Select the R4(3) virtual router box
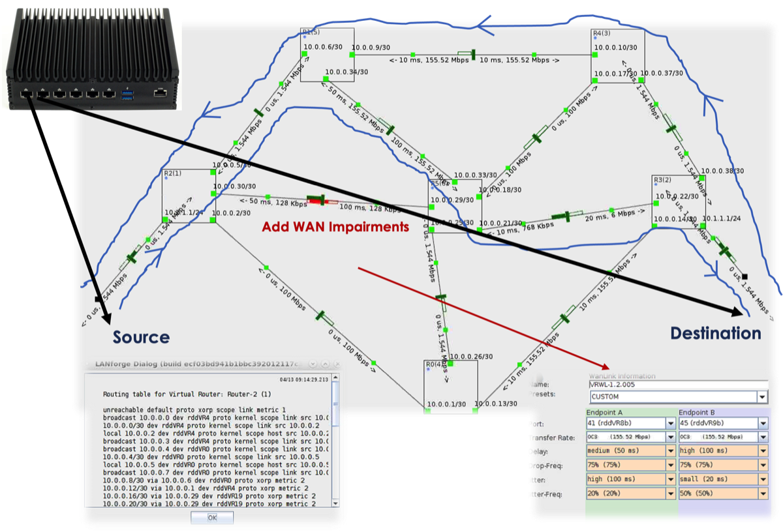The width and height of the screenshot is (783, 532). click(618, 55)
